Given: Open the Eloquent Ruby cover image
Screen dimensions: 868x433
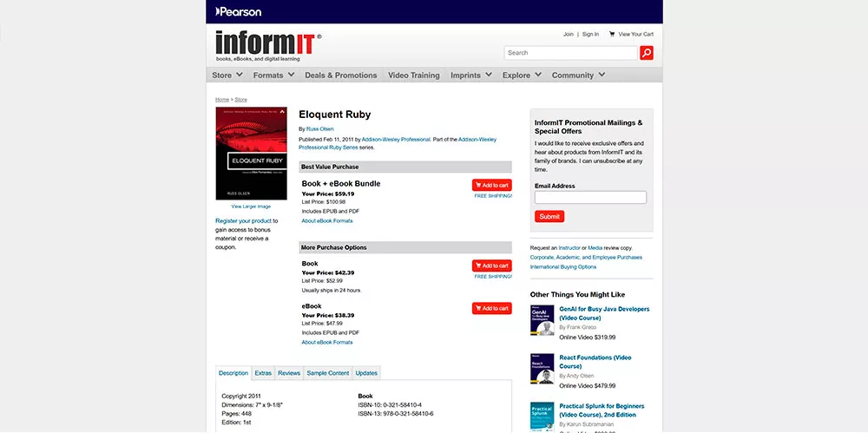Looking at the screenshot, I should pos(252,154).
